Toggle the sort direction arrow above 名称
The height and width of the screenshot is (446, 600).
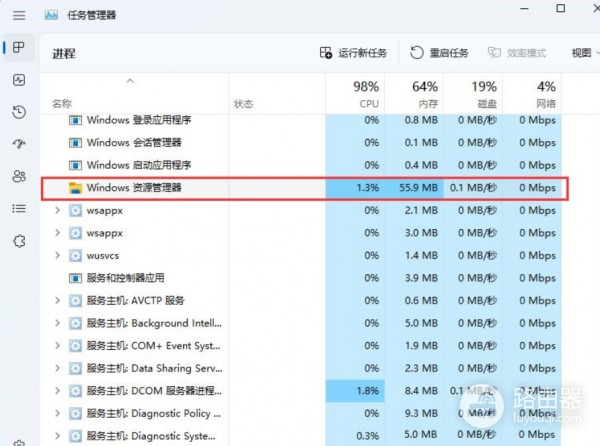(x=130, y=81)
